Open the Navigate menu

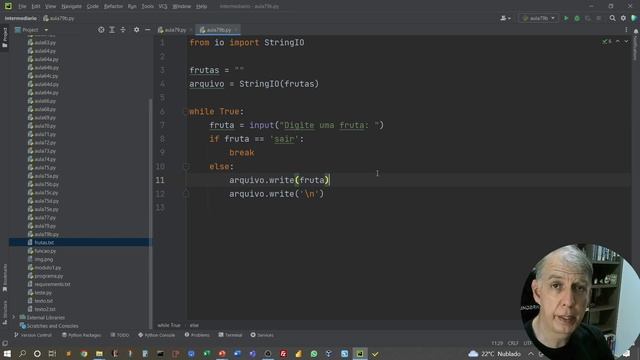point(71,6)
